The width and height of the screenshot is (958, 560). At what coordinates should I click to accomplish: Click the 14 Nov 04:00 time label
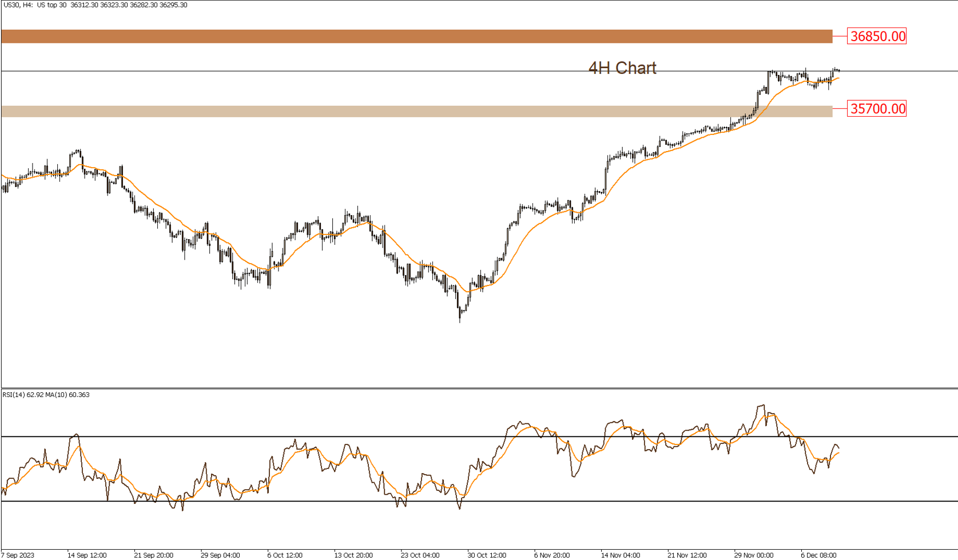[x=620, y=555]
